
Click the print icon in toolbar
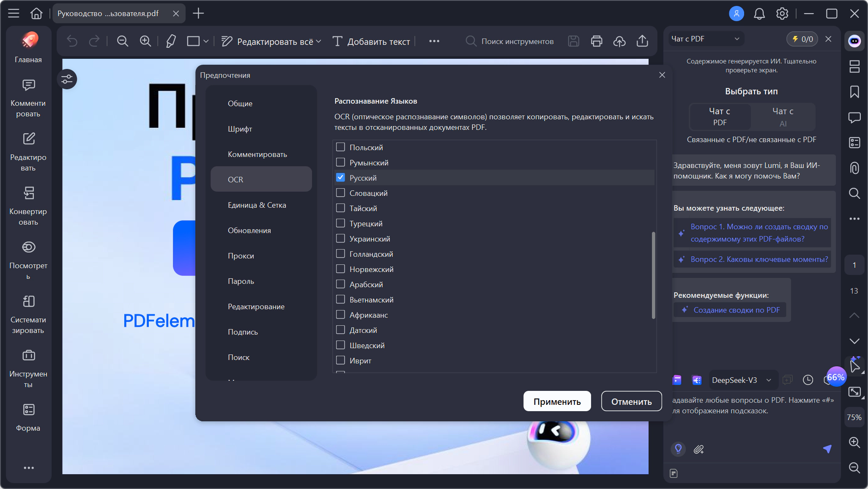tap(597, 41)
